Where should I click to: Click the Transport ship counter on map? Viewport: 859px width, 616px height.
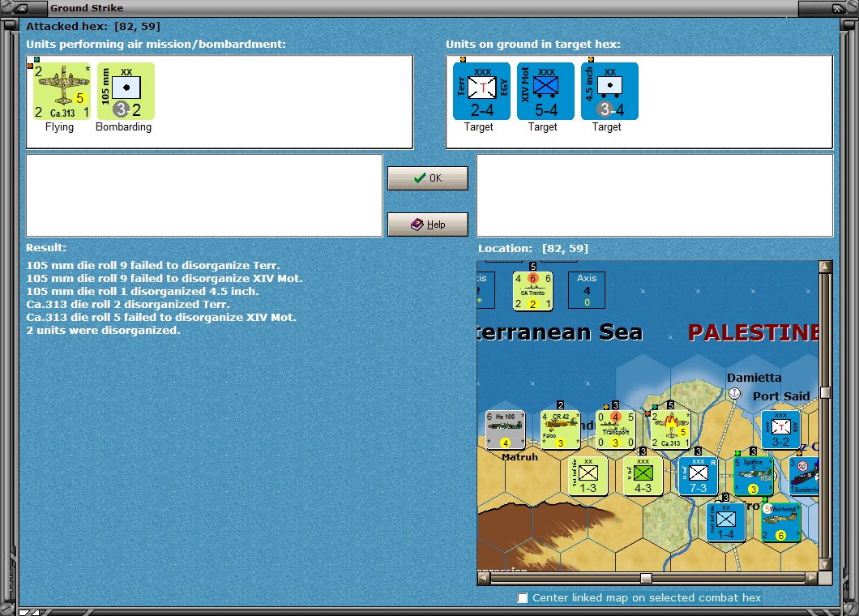point(615,430)
